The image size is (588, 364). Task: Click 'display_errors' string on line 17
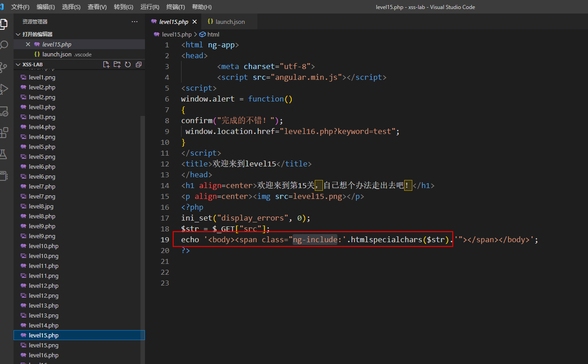[x=252, y=218]
